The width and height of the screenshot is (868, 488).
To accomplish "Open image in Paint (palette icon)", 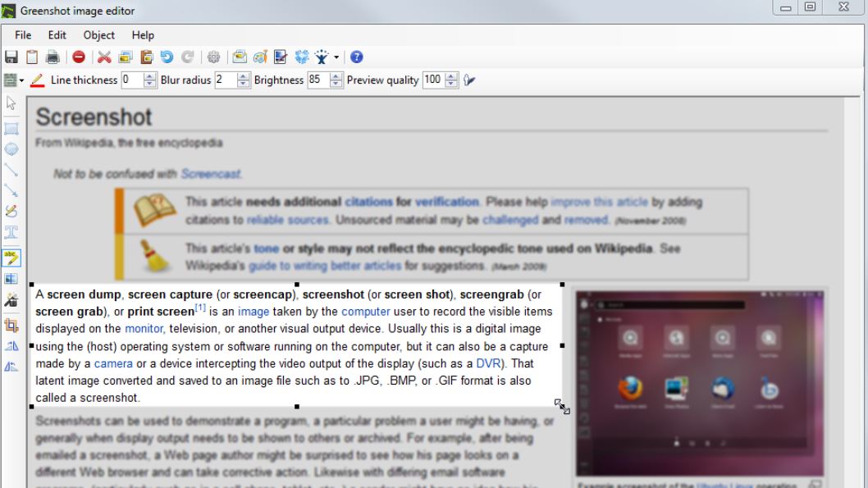I will click(260, 57).
